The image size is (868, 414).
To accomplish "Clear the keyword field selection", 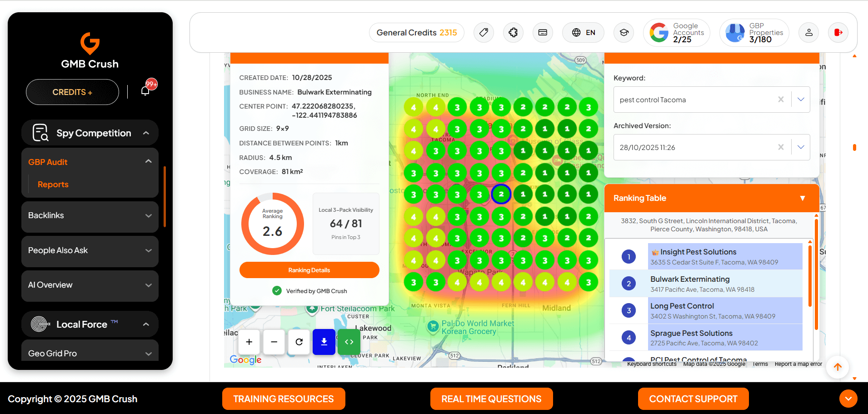I will pos(781,100).
